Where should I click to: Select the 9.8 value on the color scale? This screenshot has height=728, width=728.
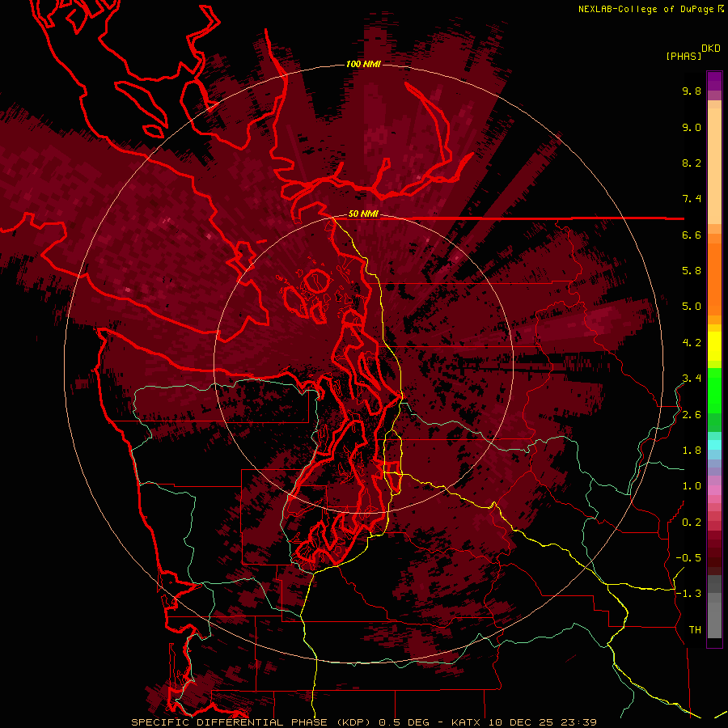pyautogui.click(x=692, y=91)
